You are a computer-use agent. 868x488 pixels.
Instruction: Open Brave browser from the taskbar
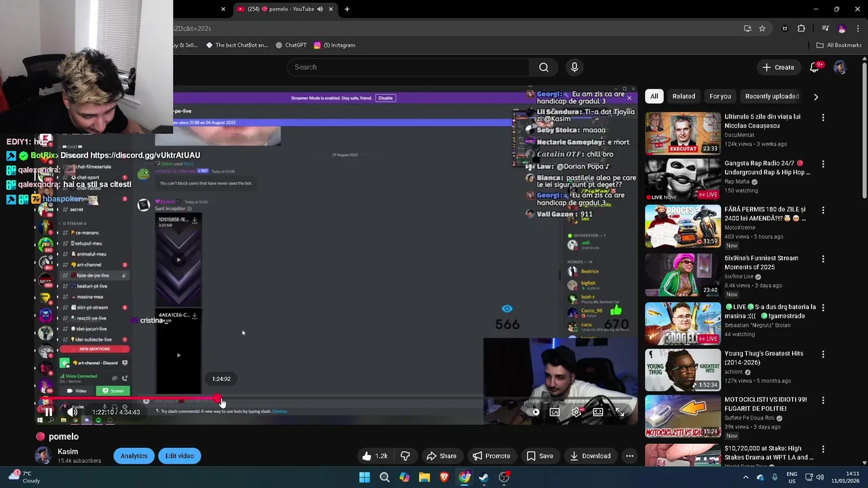click(444, 477)
